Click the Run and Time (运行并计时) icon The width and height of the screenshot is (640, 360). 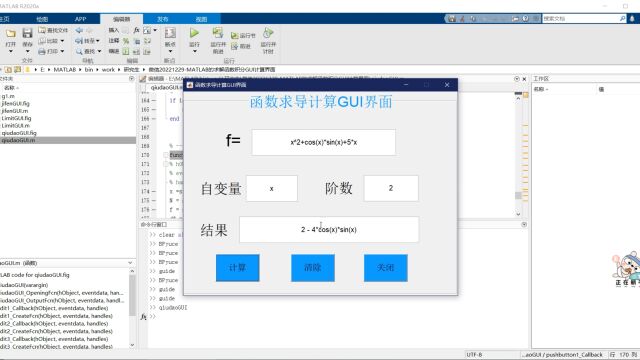tap(268, 33)
